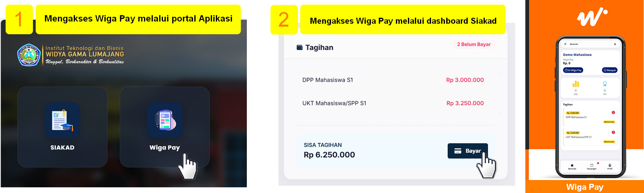Click the IPK medal icon
Image resolution: width=644 pixels, height=193 pixels.
click(605, 84)
